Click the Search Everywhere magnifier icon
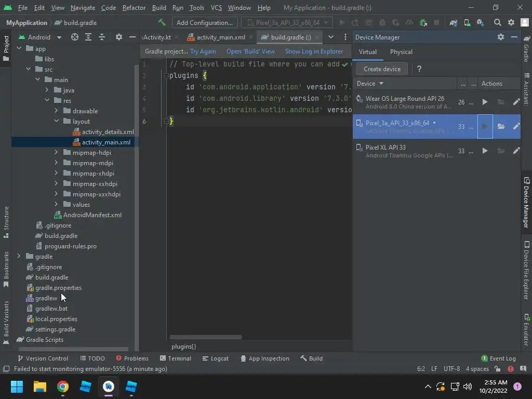Screen dimensions: 532x399 pos(497,22)
